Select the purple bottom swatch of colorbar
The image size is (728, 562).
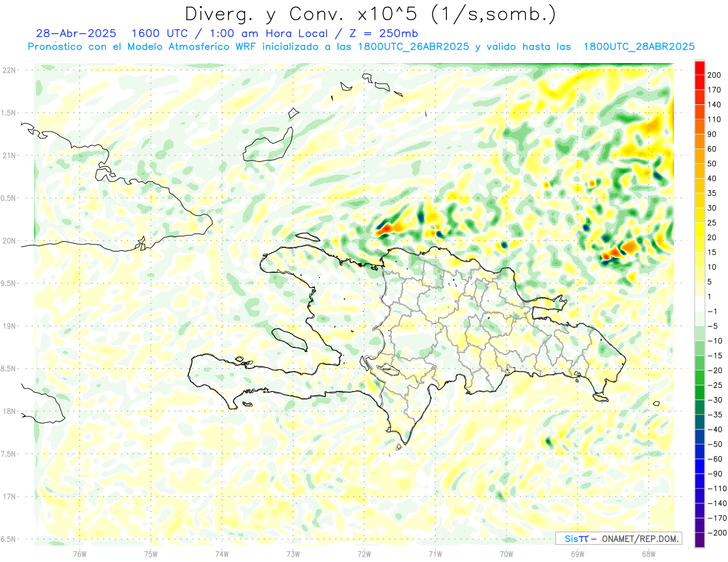(699, 540)
